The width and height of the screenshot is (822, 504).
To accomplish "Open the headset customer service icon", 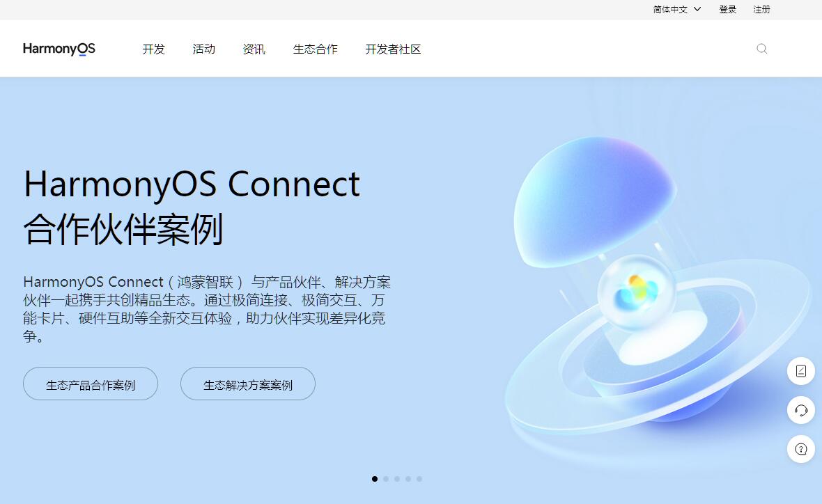I will (801, 410).
